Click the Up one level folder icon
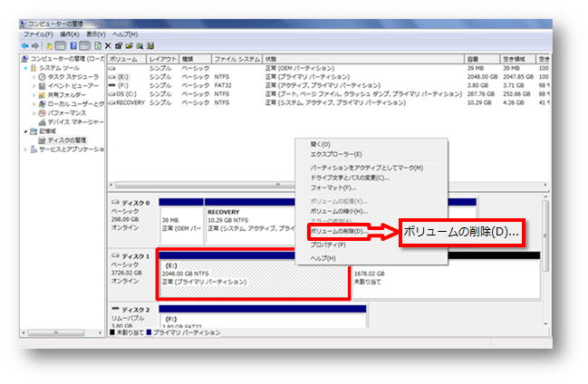 [49, 46]
